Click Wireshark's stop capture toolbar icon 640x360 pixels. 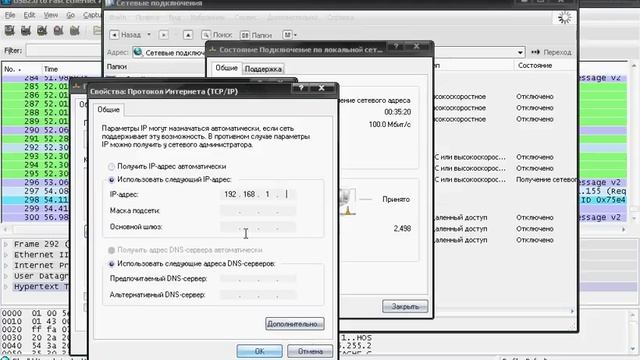(58, 31)
